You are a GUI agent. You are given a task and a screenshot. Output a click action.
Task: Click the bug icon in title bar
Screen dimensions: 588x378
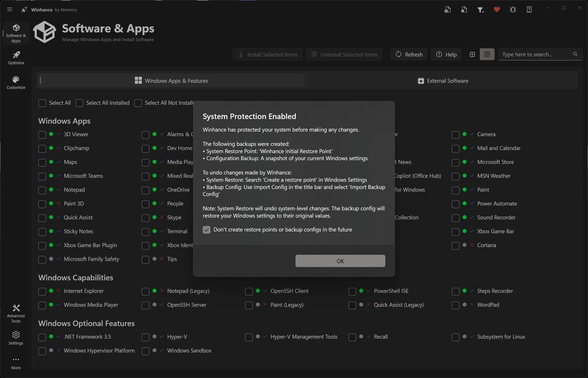click(513, 10)
